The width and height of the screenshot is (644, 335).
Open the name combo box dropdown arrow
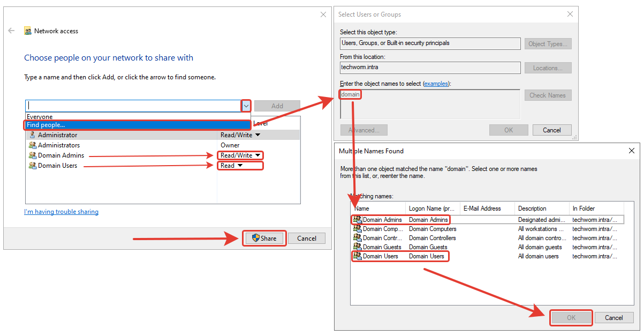(x=246, y=106)
